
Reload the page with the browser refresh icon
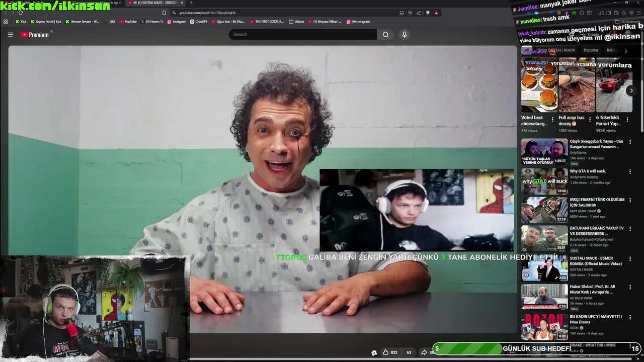21,13
